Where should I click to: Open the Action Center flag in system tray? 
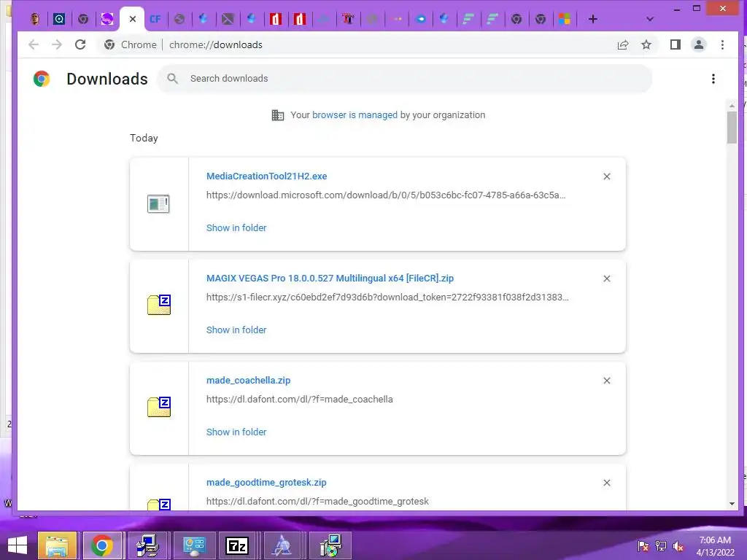tap(643, 546)
